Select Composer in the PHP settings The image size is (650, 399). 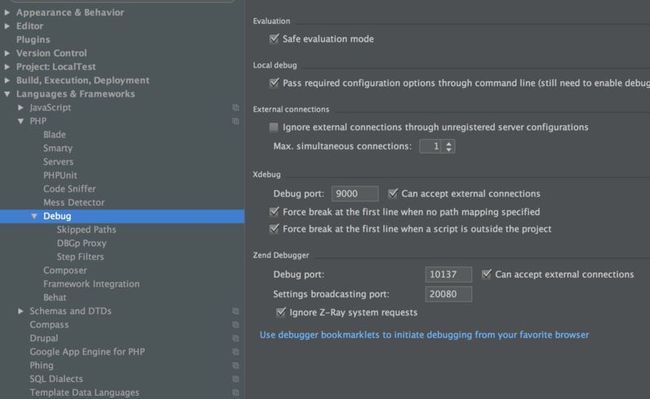65,271
